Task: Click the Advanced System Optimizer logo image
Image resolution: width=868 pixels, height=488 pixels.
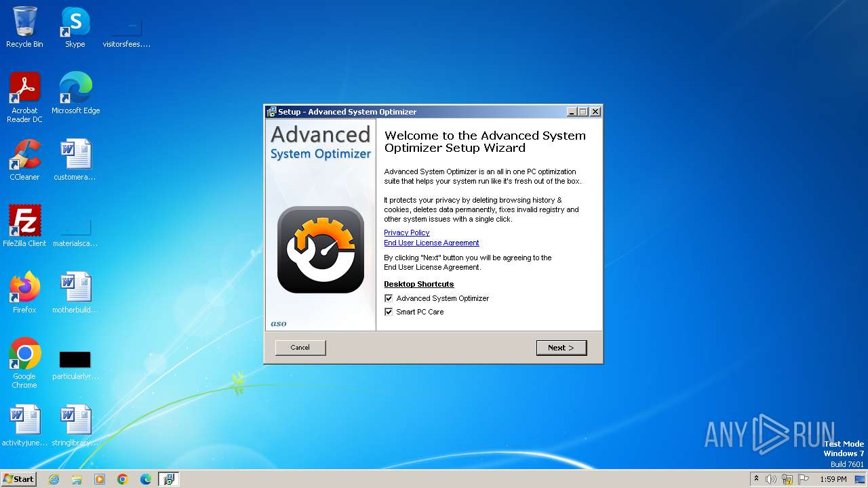Action: point(321,250)
